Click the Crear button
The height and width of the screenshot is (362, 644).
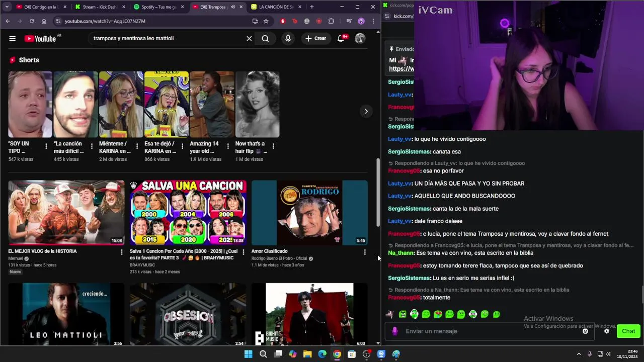click(x=315, y=39)
